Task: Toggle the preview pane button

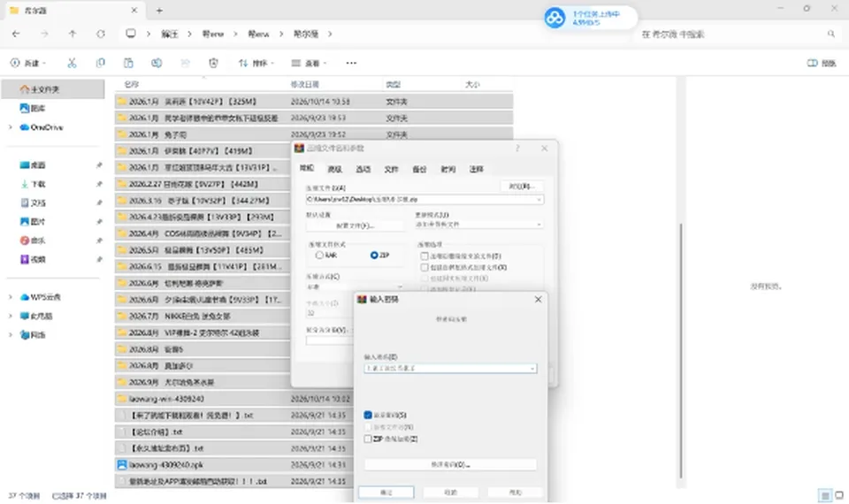Action: (822, 64)
